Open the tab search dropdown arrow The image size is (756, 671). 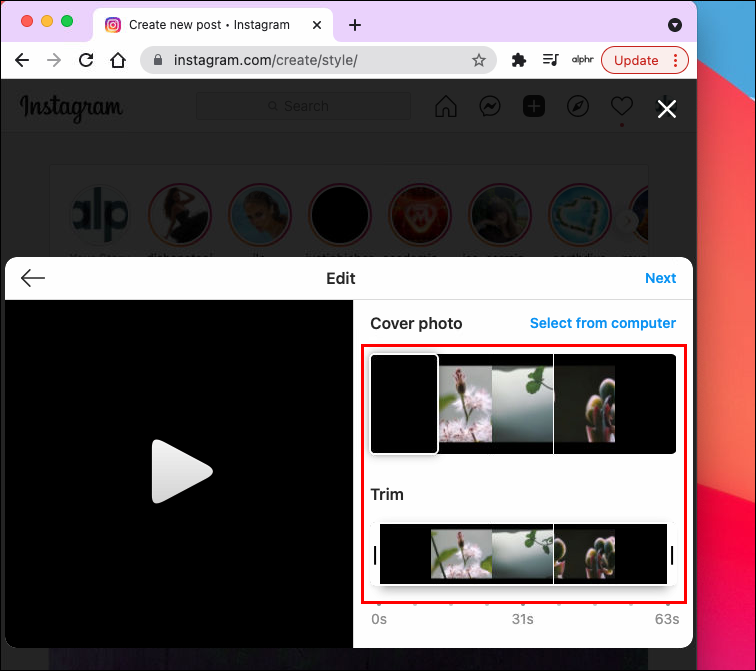[675, 25]
